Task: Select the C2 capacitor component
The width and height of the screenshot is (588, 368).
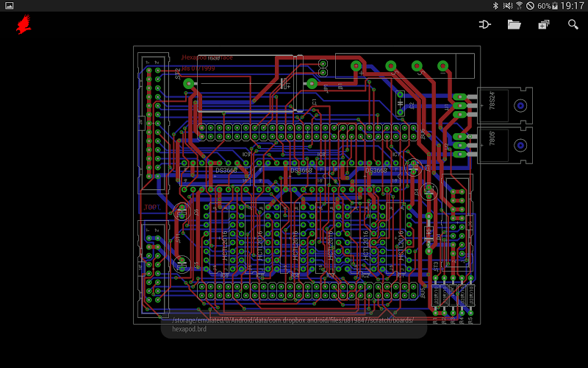Action: tap(401, 103)
